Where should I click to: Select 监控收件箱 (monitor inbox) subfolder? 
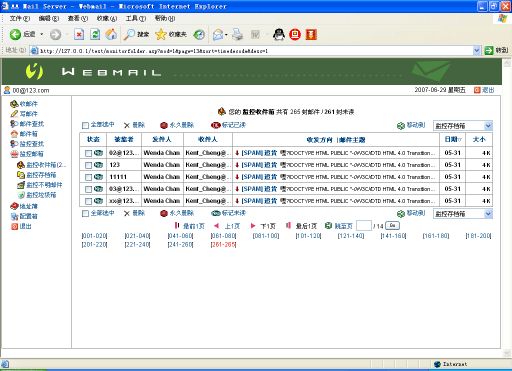[41, 165]
